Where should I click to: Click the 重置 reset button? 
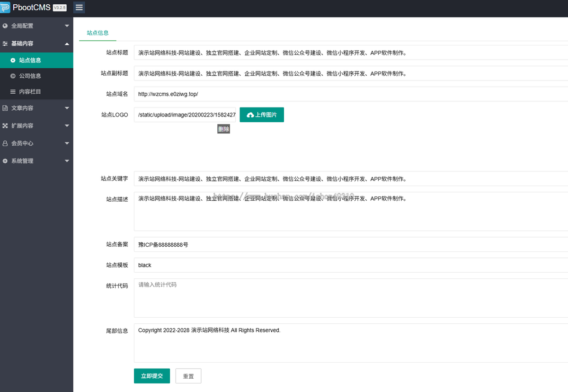point(188,376)
